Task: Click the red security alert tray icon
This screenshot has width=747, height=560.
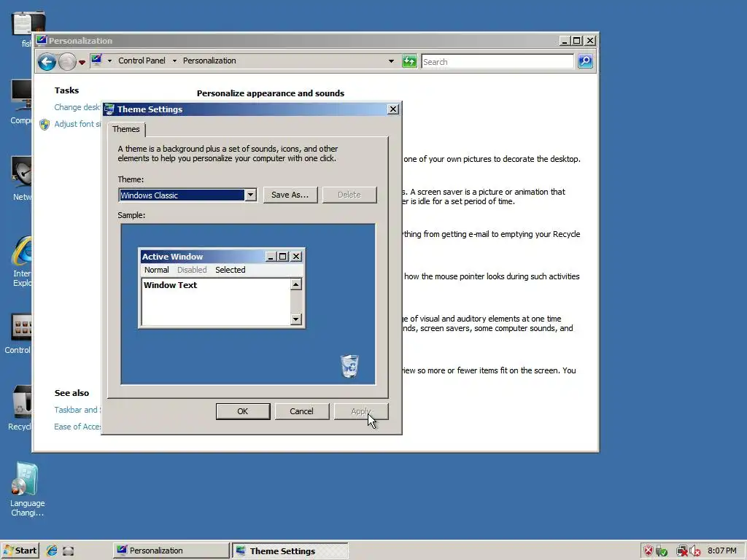Action: coord(649,551)
